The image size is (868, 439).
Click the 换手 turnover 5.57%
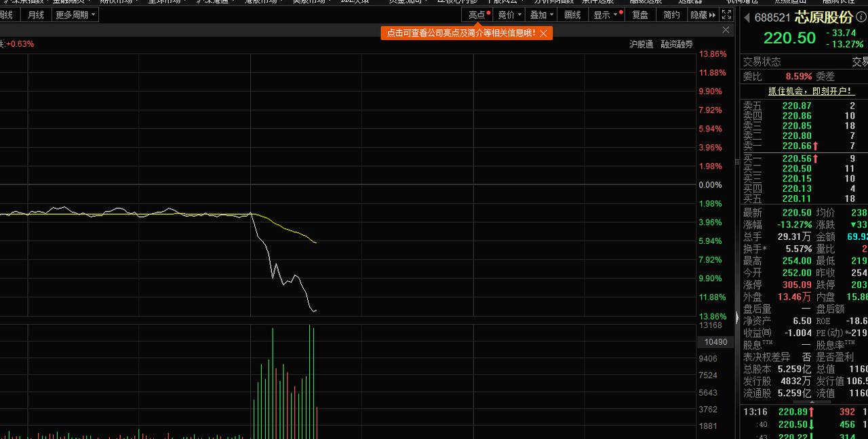tap(799, 249)
